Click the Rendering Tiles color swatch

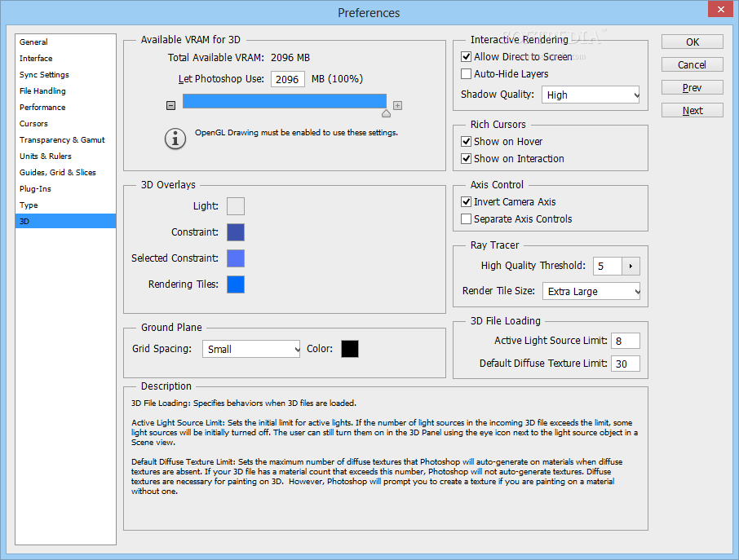(x=236, y=284)
